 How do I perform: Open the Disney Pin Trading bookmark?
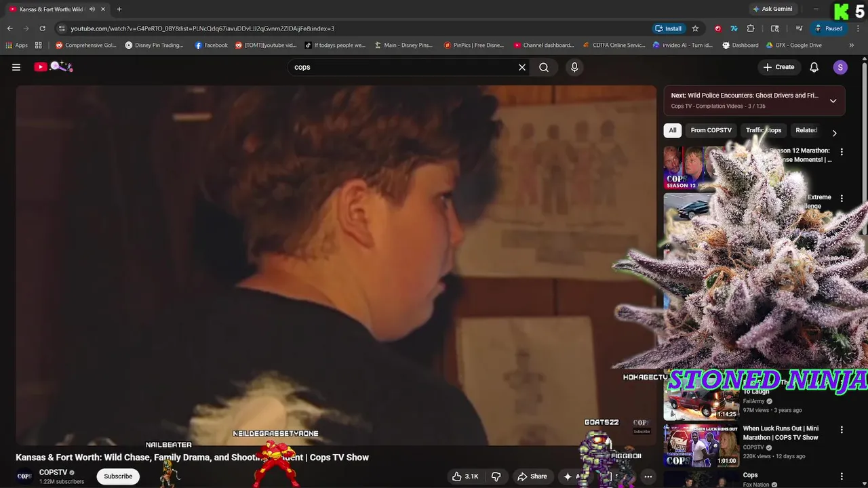click(155, 45)
